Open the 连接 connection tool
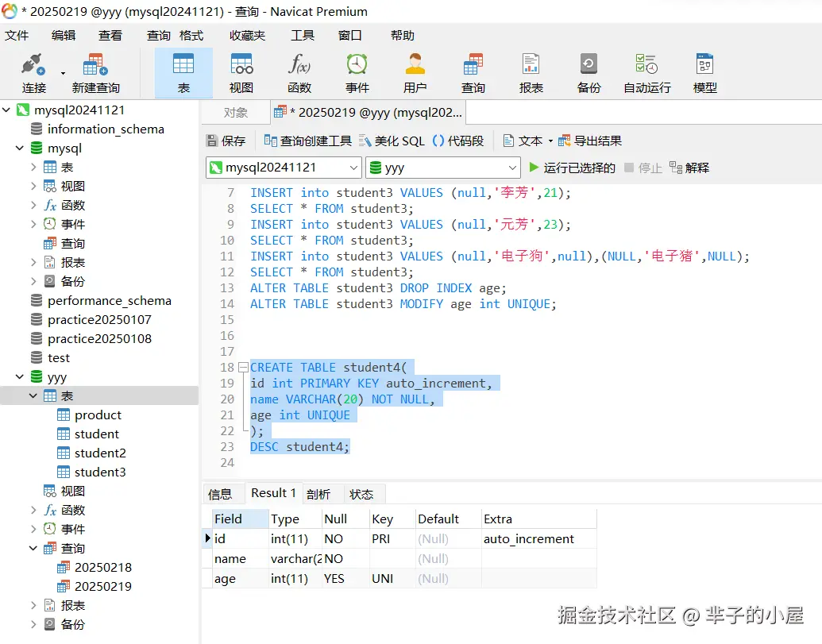The image size is (822, 644). coord(33,73)
